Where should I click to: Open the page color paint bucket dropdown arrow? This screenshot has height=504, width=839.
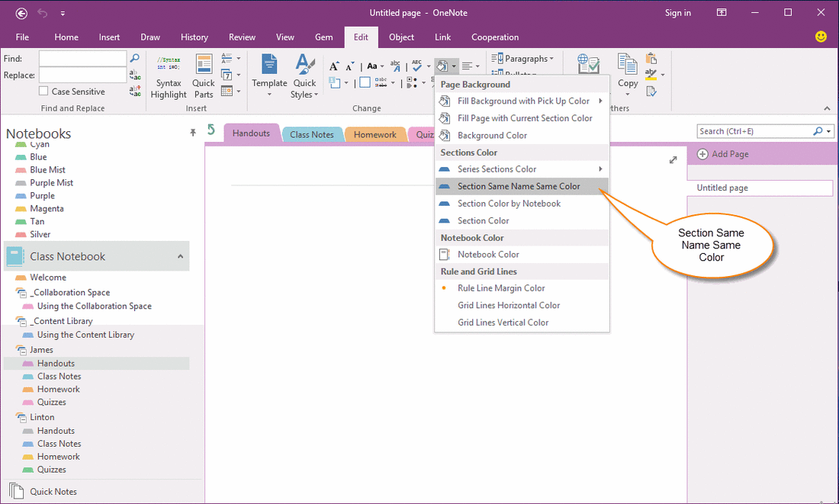pos(454,66)
